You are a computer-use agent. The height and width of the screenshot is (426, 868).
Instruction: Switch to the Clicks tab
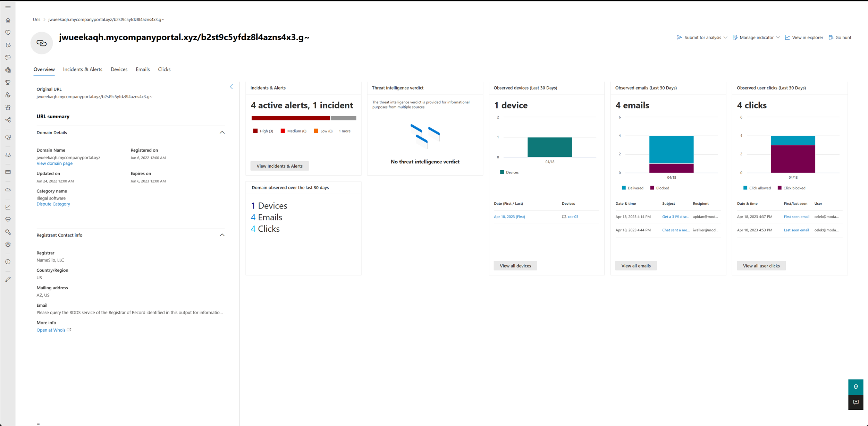pyautogui.click(x=164, y=69)
